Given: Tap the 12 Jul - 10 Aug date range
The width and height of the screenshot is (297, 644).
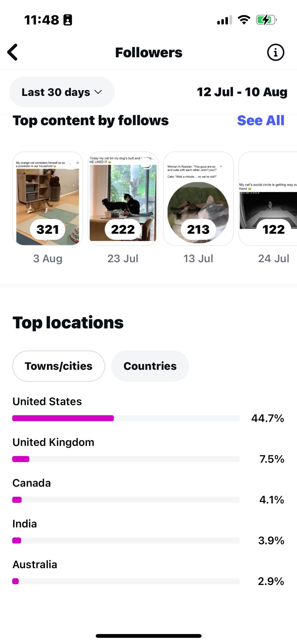Looking at the screenshot, I should 242,92.
